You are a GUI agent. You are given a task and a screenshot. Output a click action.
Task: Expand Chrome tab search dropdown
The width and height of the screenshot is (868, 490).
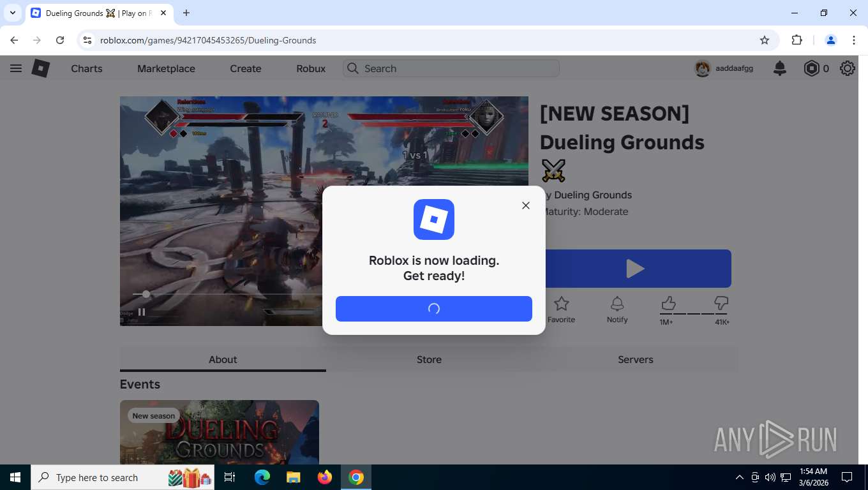13,13
